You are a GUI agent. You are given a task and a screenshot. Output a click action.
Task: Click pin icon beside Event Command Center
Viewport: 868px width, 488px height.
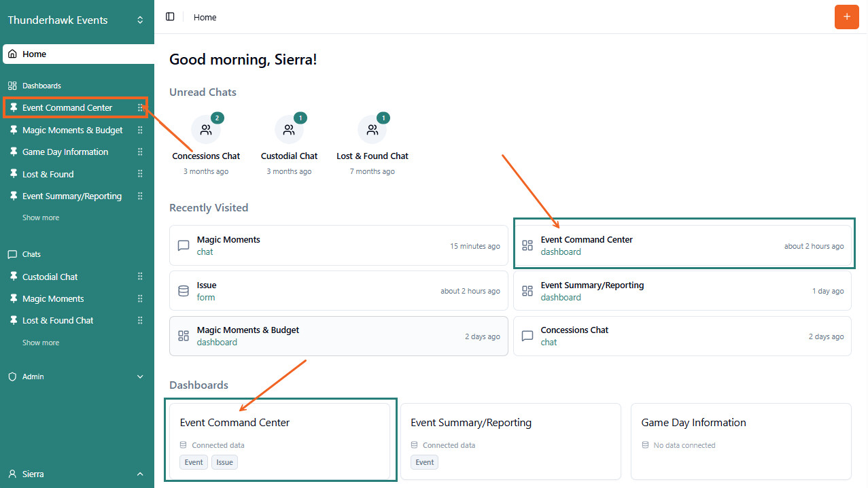(x=13, y=107)
